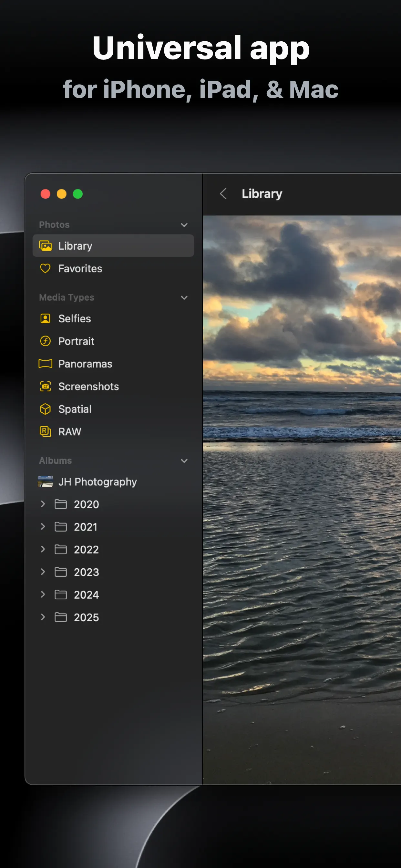Expand the 2020 folder
The image size is (401, 868).
[x=43, y=504]
